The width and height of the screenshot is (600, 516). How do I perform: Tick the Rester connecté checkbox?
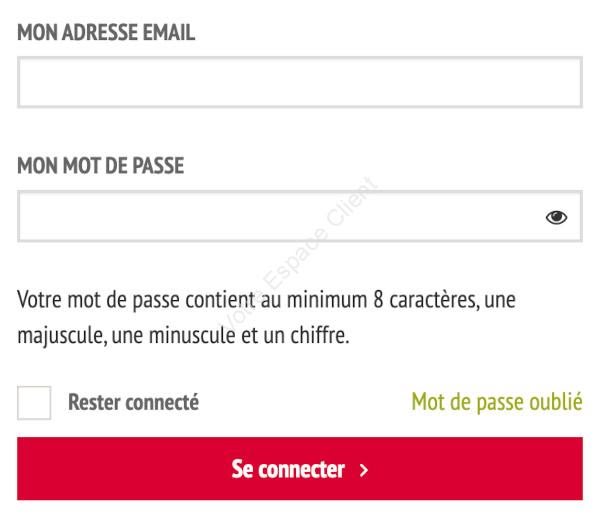point(34,403)
